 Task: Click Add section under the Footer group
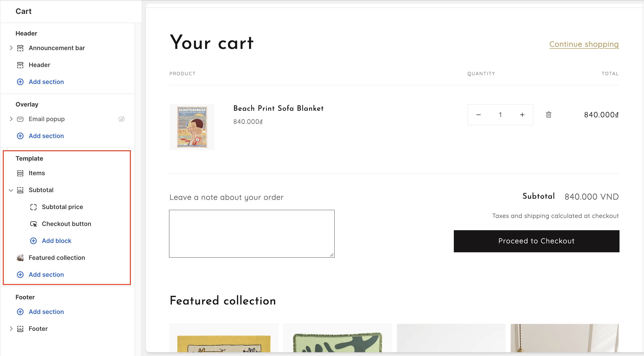coord(46,312)
